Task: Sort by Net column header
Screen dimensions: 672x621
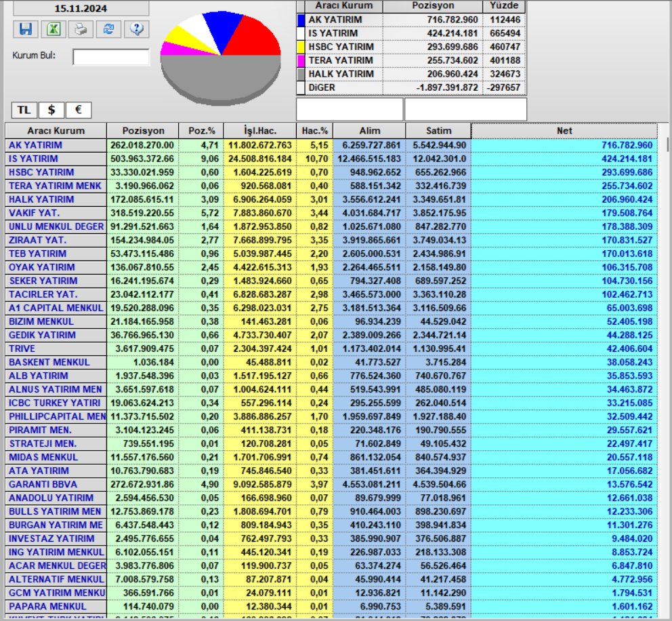Action: 564,131
